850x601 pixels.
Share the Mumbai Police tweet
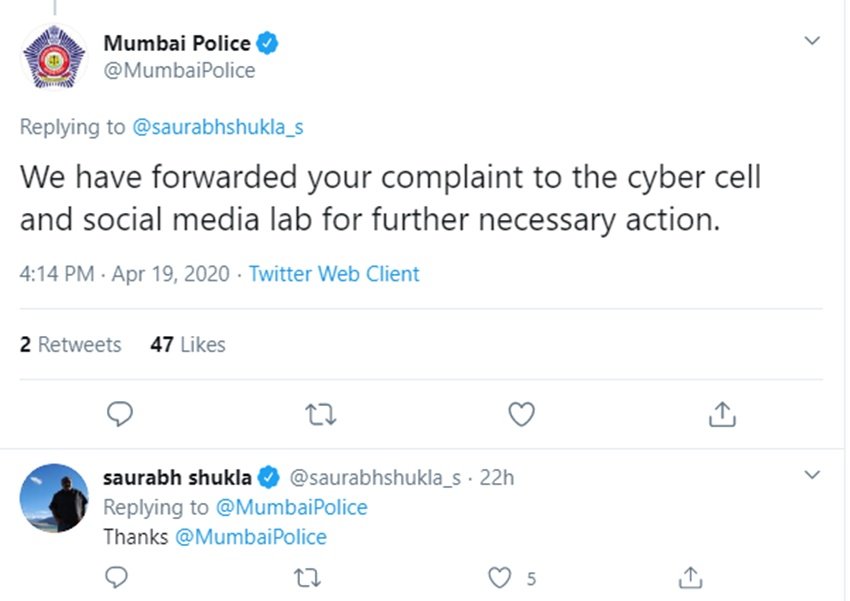click(x=723, y=414)
